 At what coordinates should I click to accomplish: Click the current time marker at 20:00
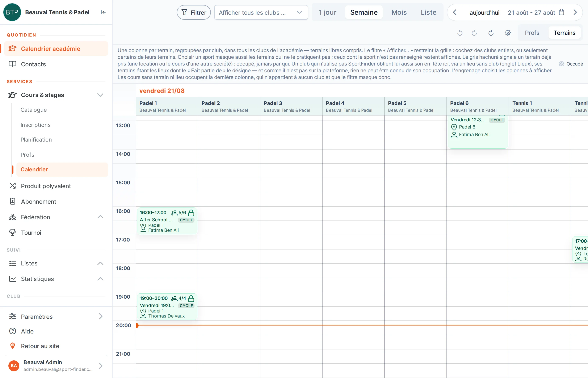137,325
